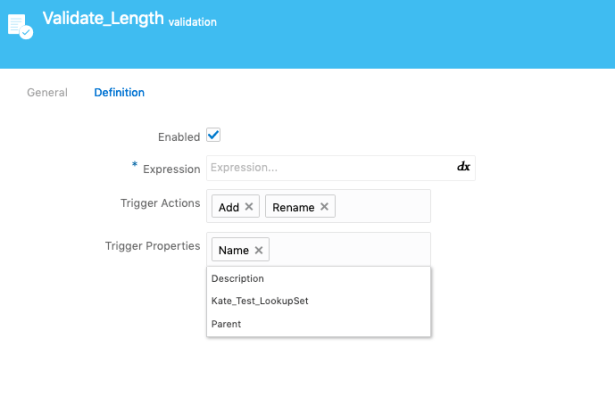Select the Definition tab
The height and width of the screenshot is (413, 615).
pos(119,93)
